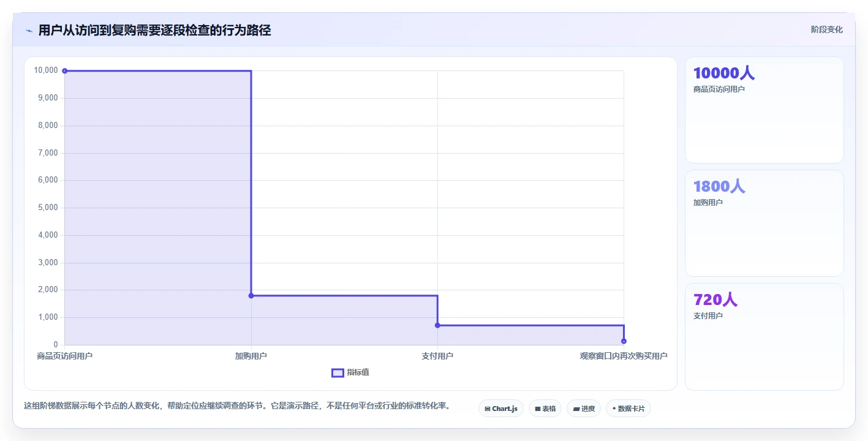Click the 1800人 value text
This screenshot has height=441, width=868.
[719, 186]
